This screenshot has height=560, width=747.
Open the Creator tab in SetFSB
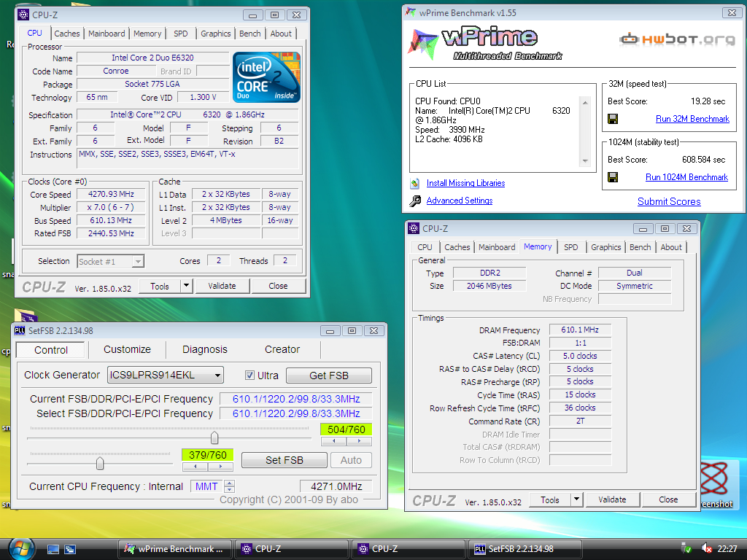pyautogui.click(x=282, y=349)
